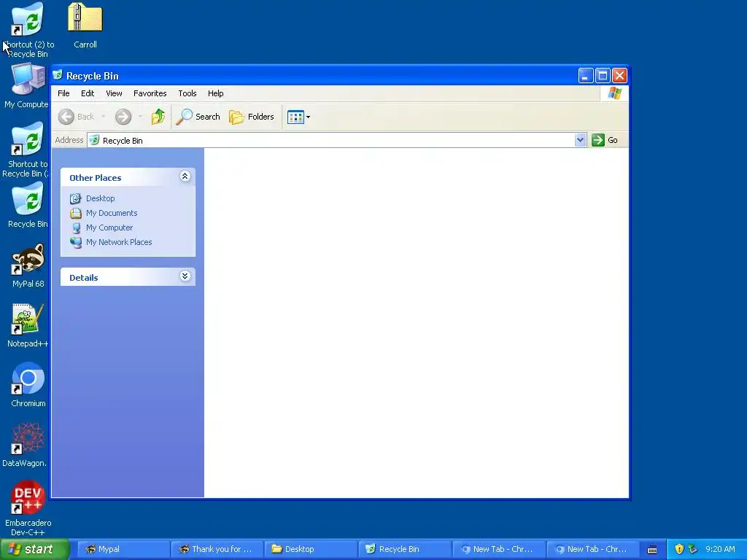Click the green Go button
The image size is (747, 560).
(x=605, y=140)
